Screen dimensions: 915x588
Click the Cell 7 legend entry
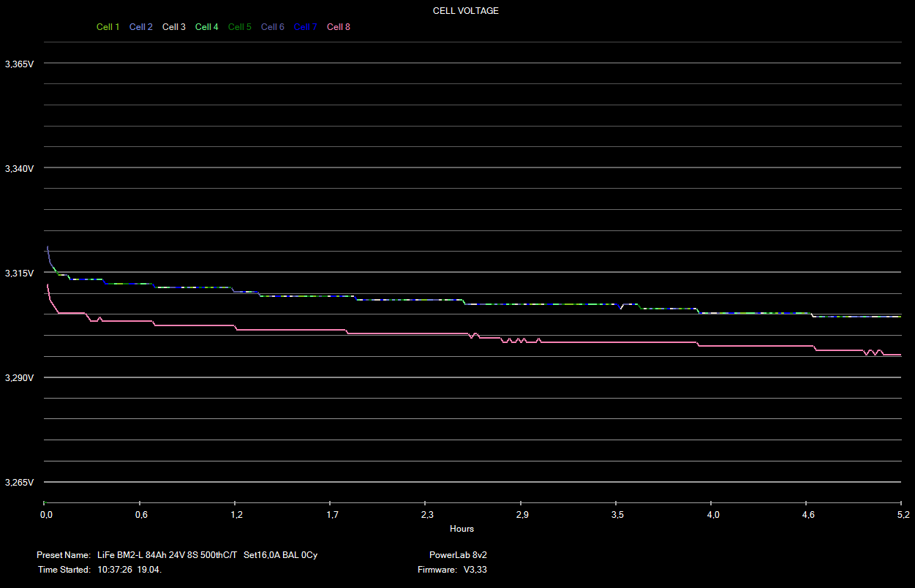(x=305, y=27)
